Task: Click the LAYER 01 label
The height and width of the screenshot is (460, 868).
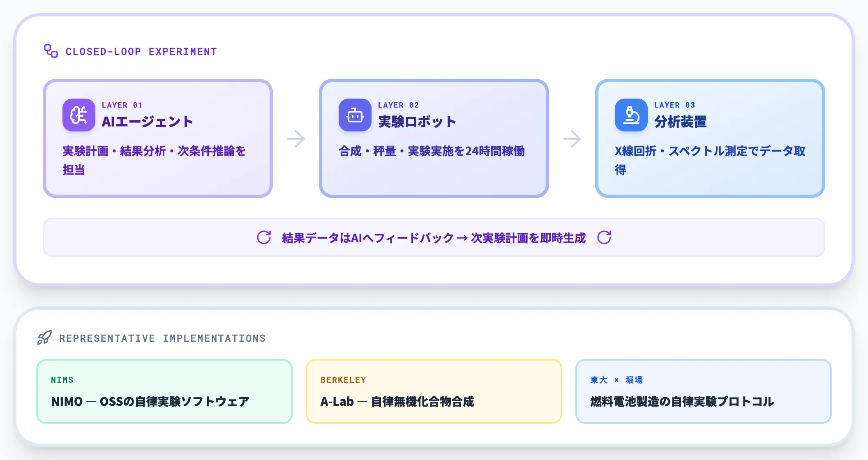Action: [x=122, y=105]
